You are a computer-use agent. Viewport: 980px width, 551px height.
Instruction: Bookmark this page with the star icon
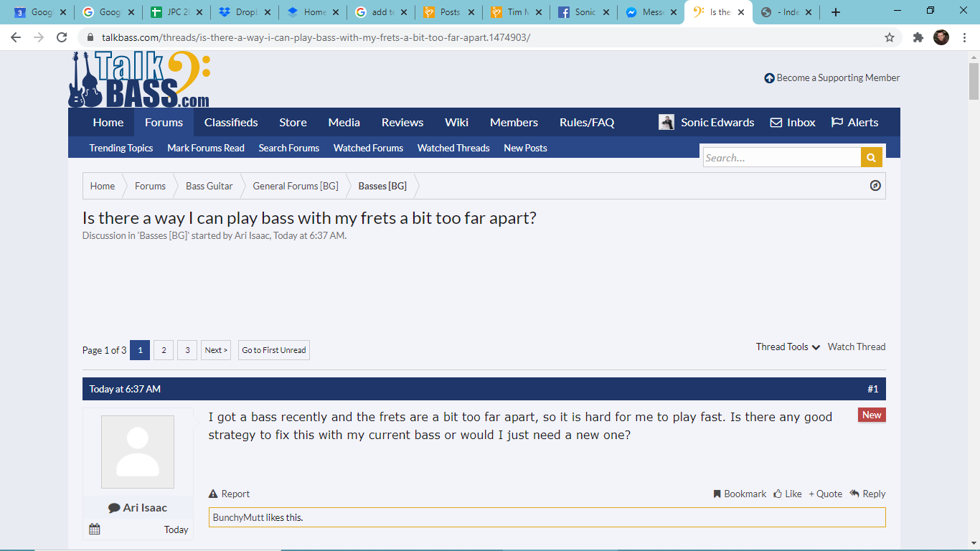[890, 37]
